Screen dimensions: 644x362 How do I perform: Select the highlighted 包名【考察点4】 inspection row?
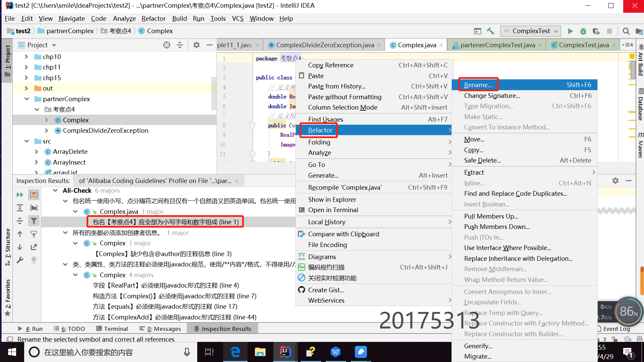(165, 222)
